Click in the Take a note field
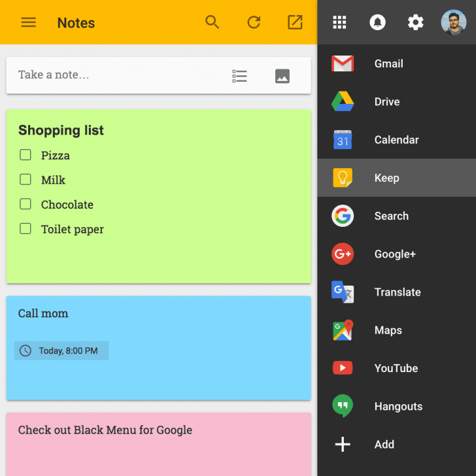This screenshot has width=476, height=476. tap(158, 76)
